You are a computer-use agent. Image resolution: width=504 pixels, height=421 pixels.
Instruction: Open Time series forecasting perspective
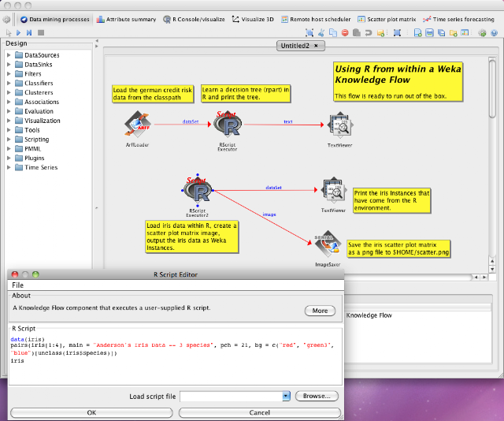click(458, 19)
